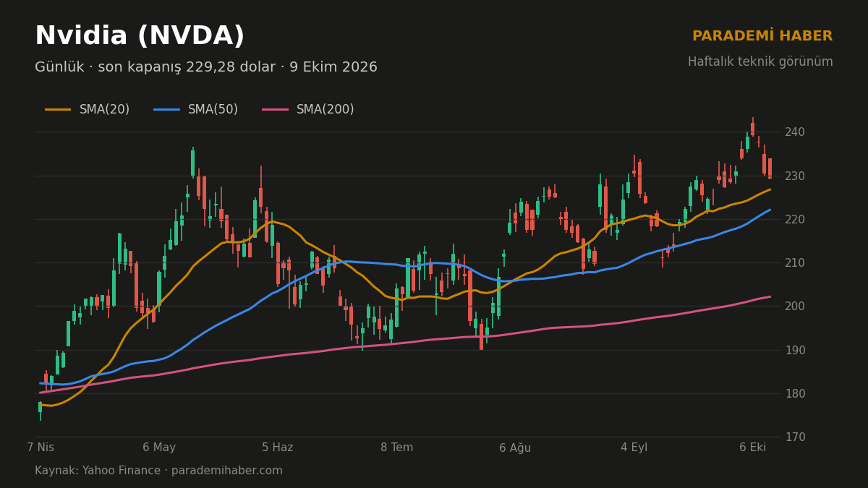Screen dimensions: 868x488
Task: Click the Kaynak: Yahoo Finance source footer
Action: (158, 471)
